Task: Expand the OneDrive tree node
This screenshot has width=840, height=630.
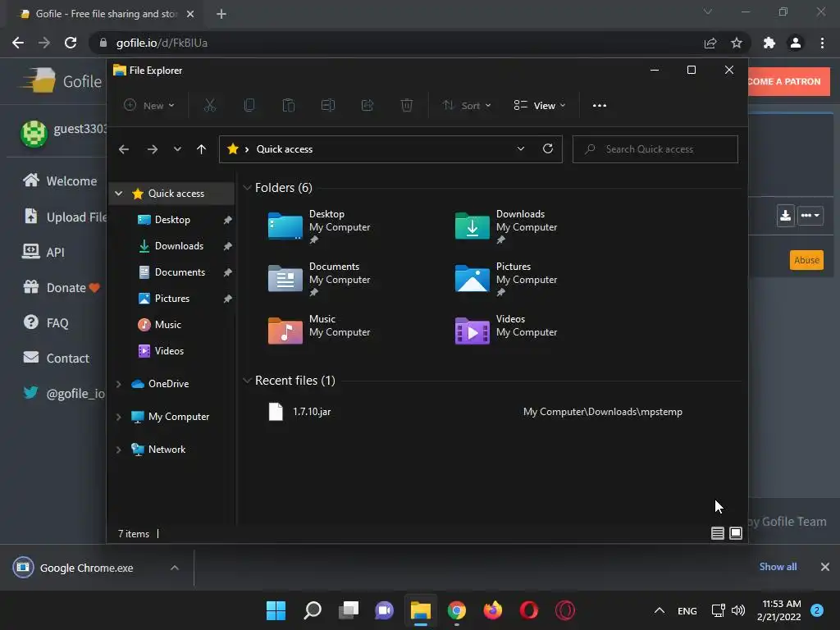Action: click(x=118, y=384)
